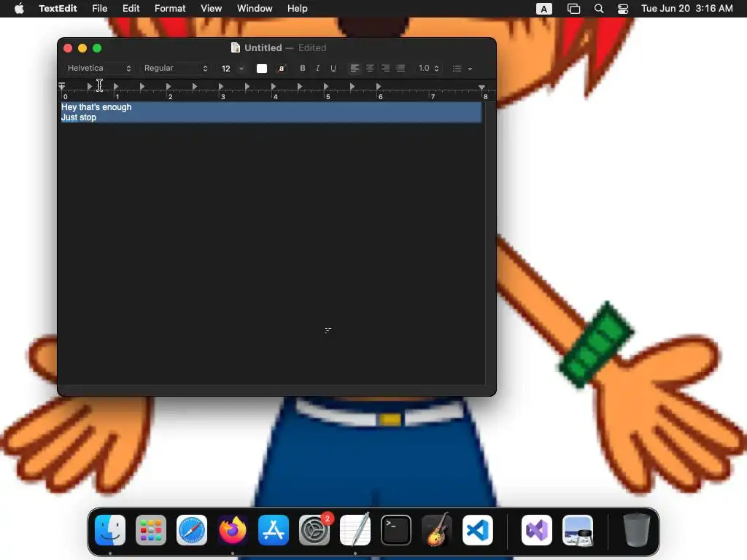Click the left indent marker on ruler
The height and width of the screenshot is (560, 747).
point(62,87)
